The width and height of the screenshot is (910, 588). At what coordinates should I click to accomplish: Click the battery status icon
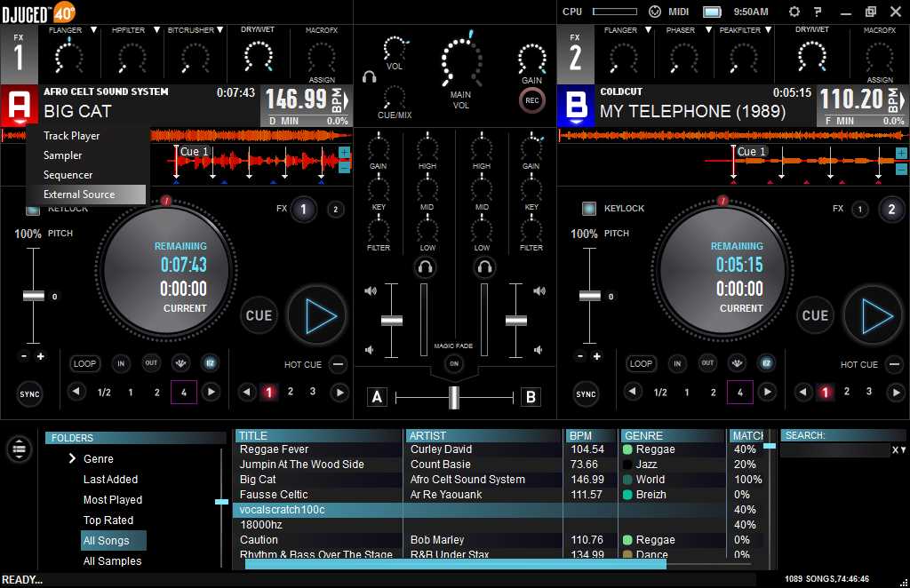coord(712,12)
